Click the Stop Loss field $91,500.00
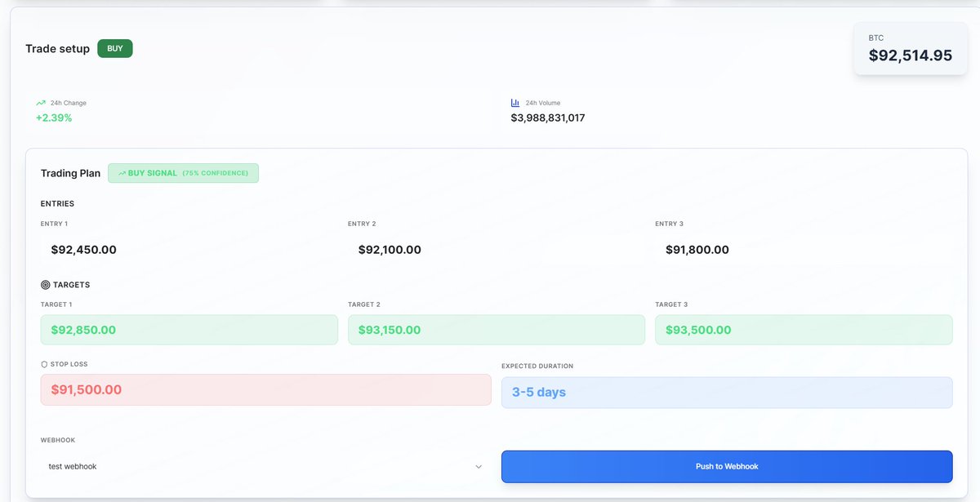 point(266,390)
